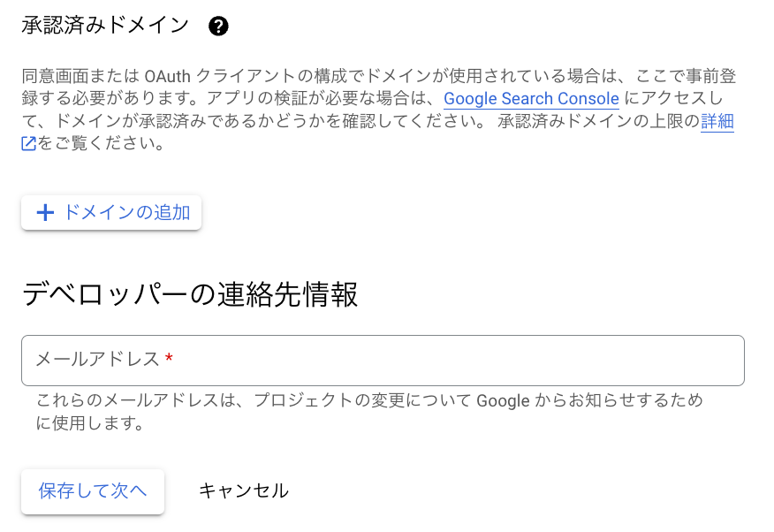Open the 詳細 link for domain limits

point(717,122)
